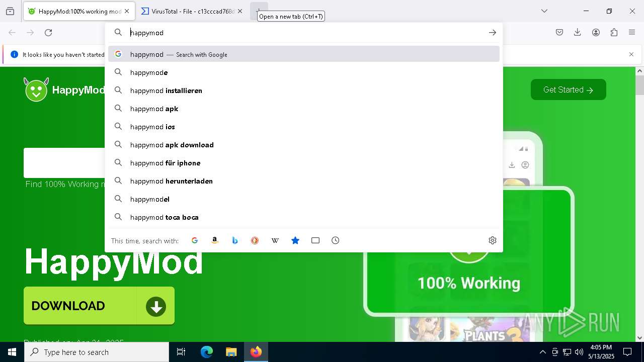Go back to previous page
644x362 pixels.
click(x=12, y=33)
